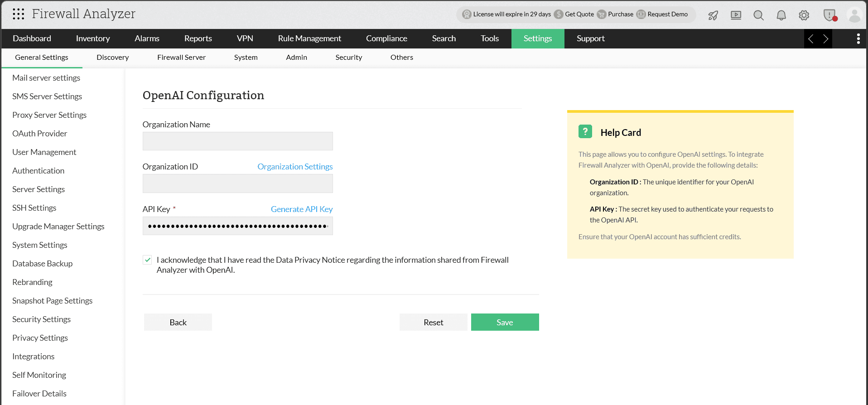Click the green Help Card question icon

point(585,132)
